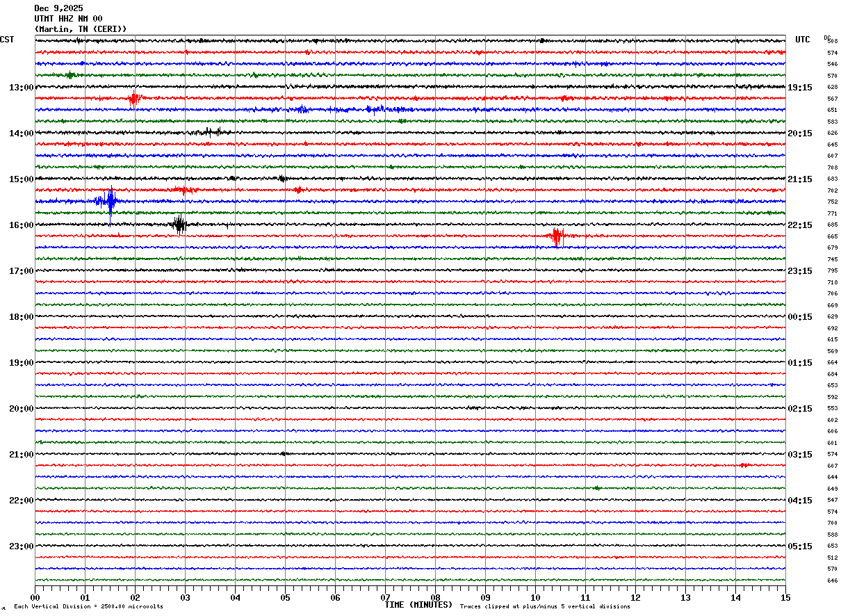Image resolution: width=841 pixels, height=616 pixels.
Task: Click the "Each Vertical Division = 2500.00 microvolts" note
Action: click(88, 607)
